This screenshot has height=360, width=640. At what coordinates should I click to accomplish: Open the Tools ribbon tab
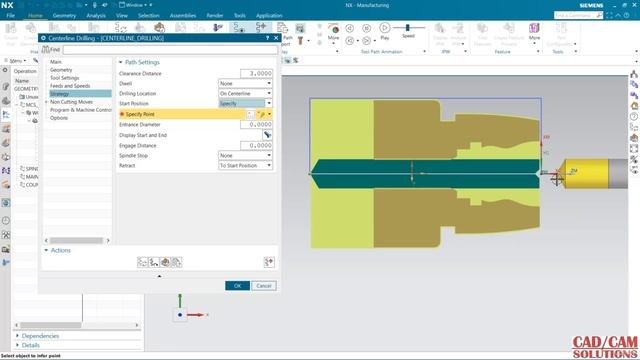click(x=240, y=16)
